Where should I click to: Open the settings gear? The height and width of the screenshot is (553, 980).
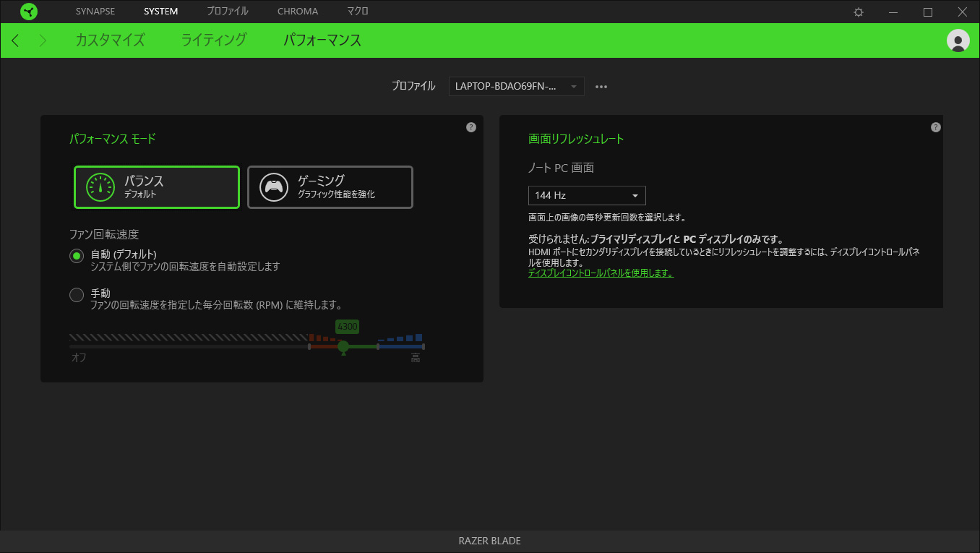tap(859, 12)
